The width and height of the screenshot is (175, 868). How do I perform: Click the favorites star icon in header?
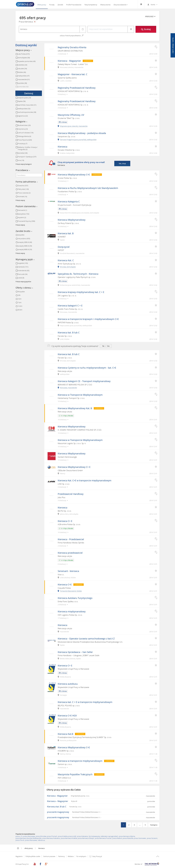[141, 5]
